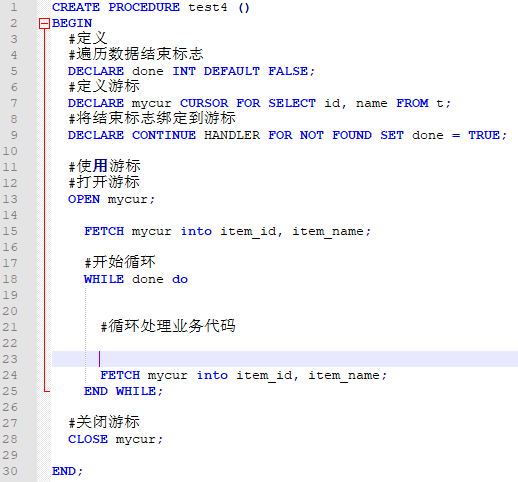Place cursor in highlighted line 23

[285, 359]
